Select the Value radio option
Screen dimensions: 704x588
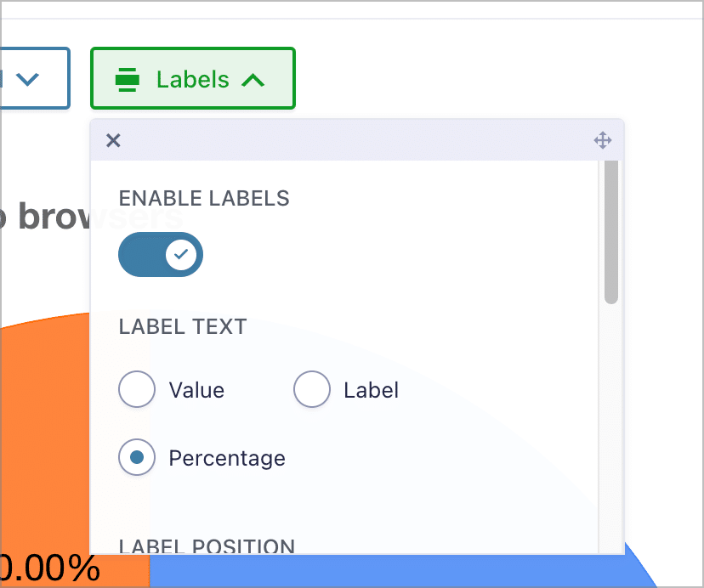[137, 389]
